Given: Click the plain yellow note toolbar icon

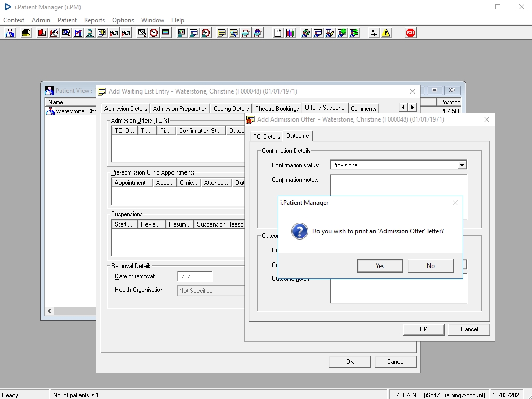Looking at the screenshot, I should click(x=221, y=33).
